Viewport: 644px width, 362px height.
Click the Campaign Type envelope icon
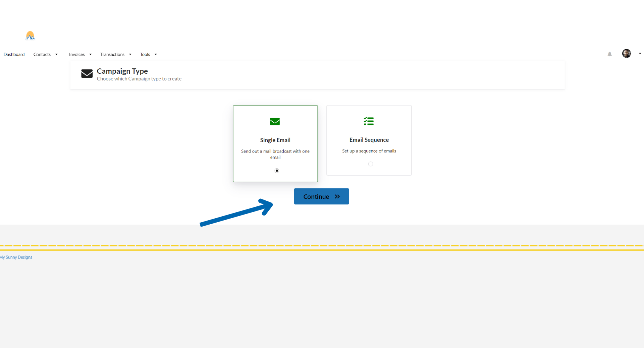click(x=87, y=74)
